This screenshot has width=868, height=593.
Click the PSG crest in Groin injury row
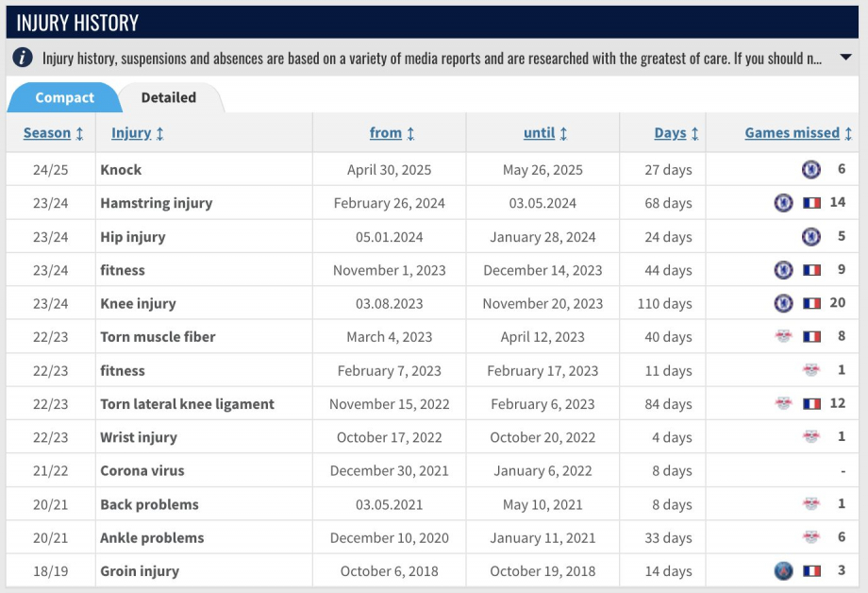click(783, 570)
